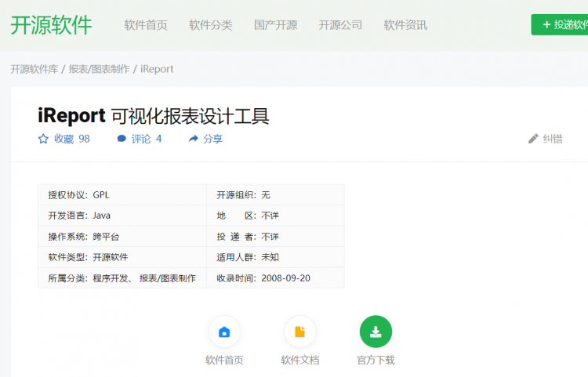588x377 pixels.
Task: Click the 地区 value 不详
Action: pos(270,216)
